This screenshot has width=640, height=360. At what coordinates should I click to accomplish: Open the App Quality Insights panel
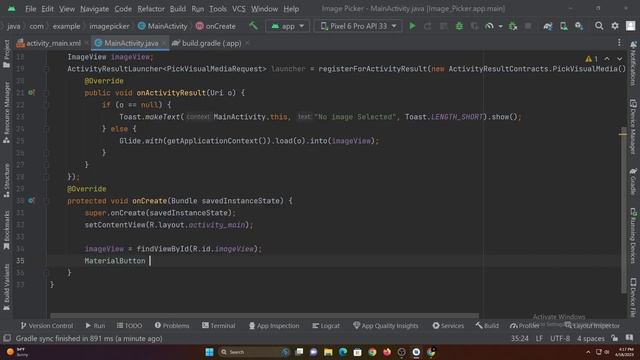pyautogui.click(x=385, y=326)
